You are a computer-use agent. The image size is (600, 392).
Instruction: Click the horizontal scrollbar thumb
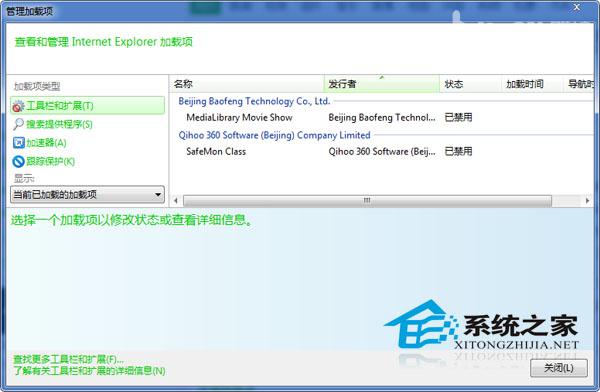tap(367, 201)
